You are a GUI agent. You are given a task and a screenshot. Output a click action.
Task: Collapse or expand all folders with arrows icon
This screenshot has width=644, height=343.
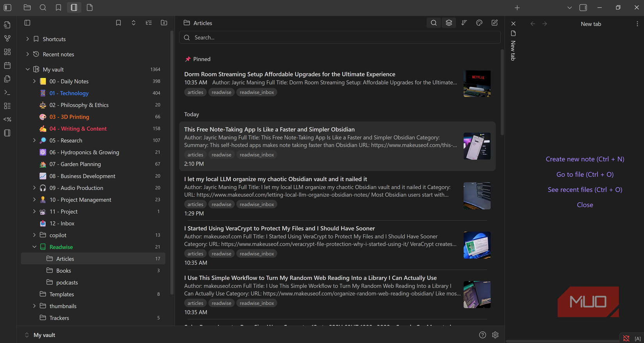point(133,23)
